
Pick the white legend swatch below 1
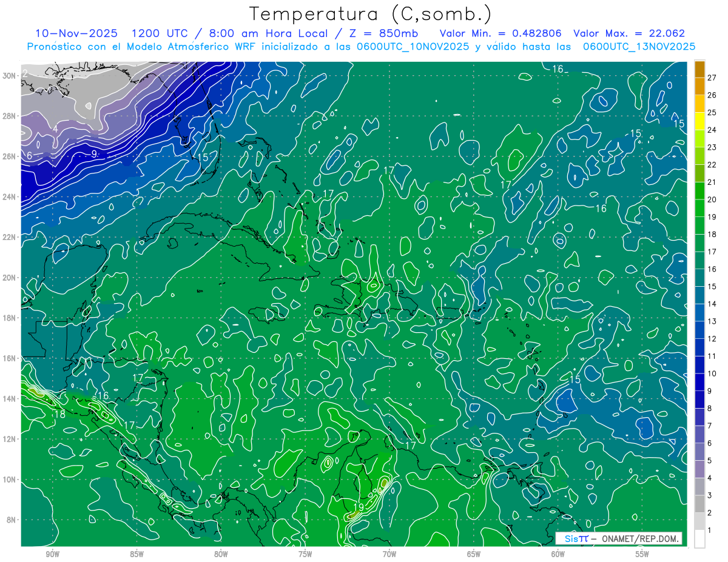tap(699, 539)
